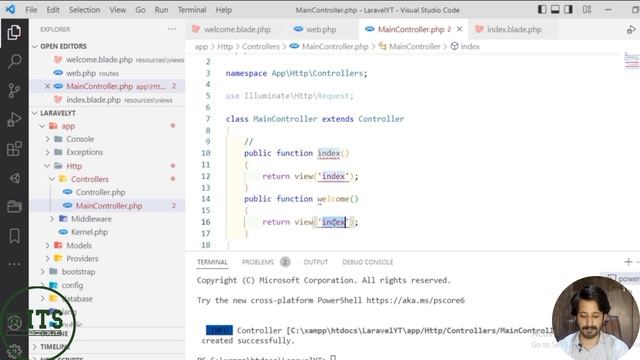
Task: Close MainController.php in Open Editors
Action: coord(47,86)
